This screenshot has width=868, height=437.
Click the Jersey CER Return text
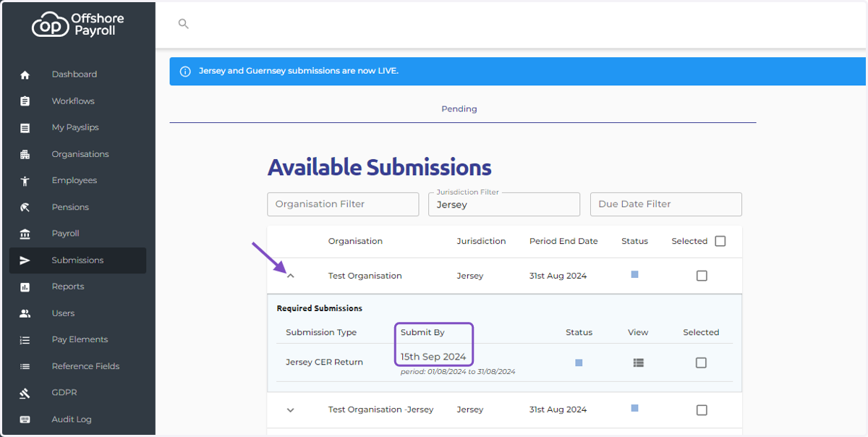[x=324, y=362]
